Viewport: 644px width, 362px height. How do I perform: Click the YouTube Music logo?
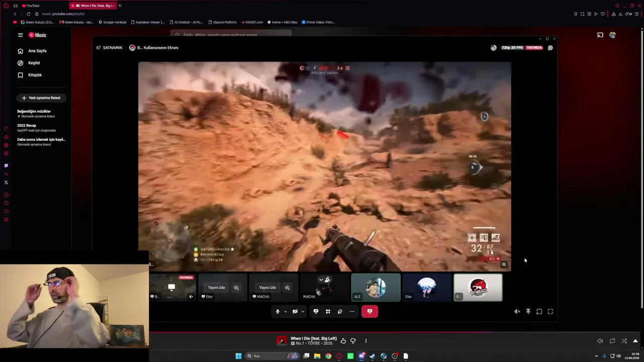[x=37, y=35]
